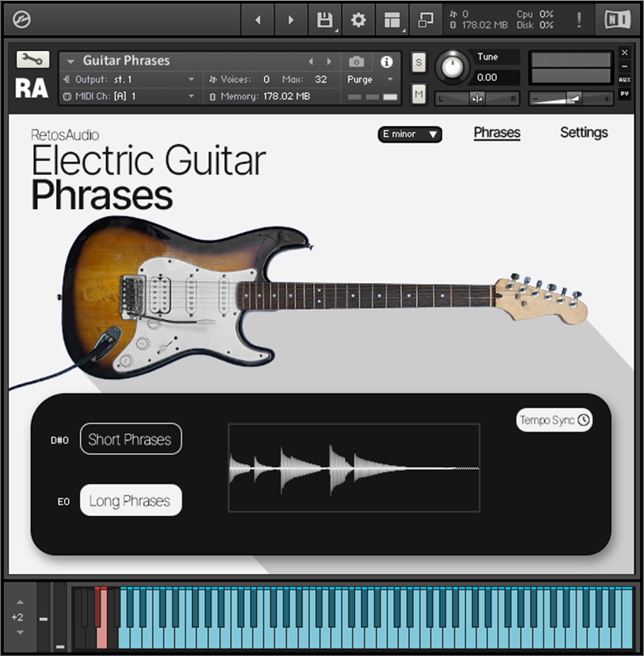Select the Short Phrases button

pos(130,439)
